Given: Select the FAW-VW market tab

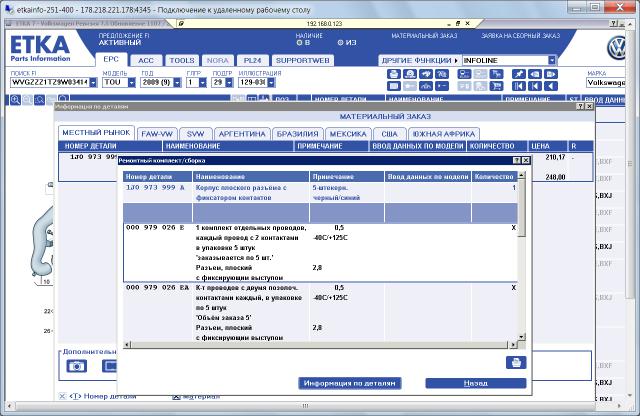Looking at the screenshot, I should (x=157, y=134).
